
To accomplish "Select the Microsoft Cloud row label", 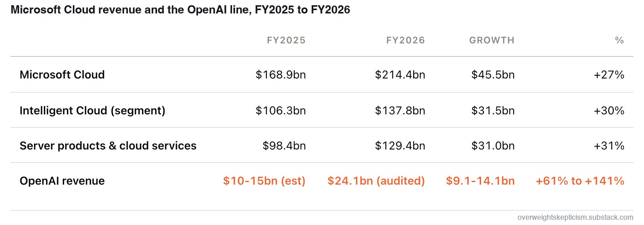I will tap(62, 75).
